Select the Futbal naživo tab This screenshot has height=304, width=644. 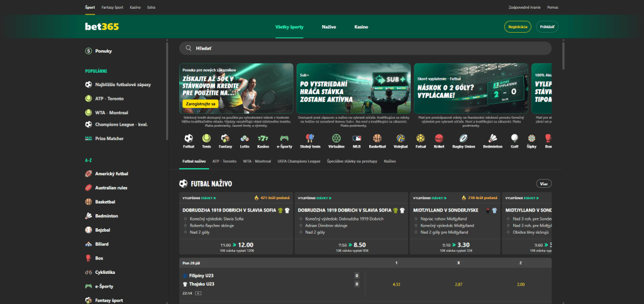coord(194,161)
